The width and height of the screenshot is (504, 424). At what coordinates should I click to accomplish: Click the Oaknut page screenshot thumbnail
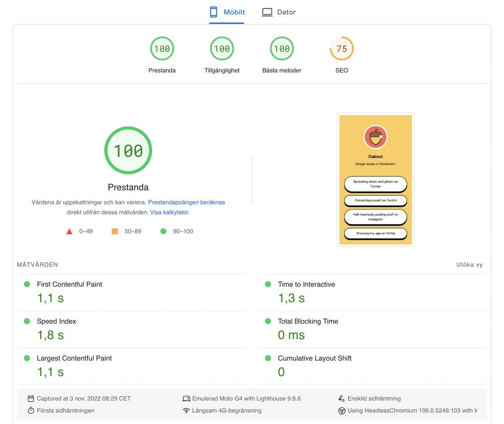point(375,180)
